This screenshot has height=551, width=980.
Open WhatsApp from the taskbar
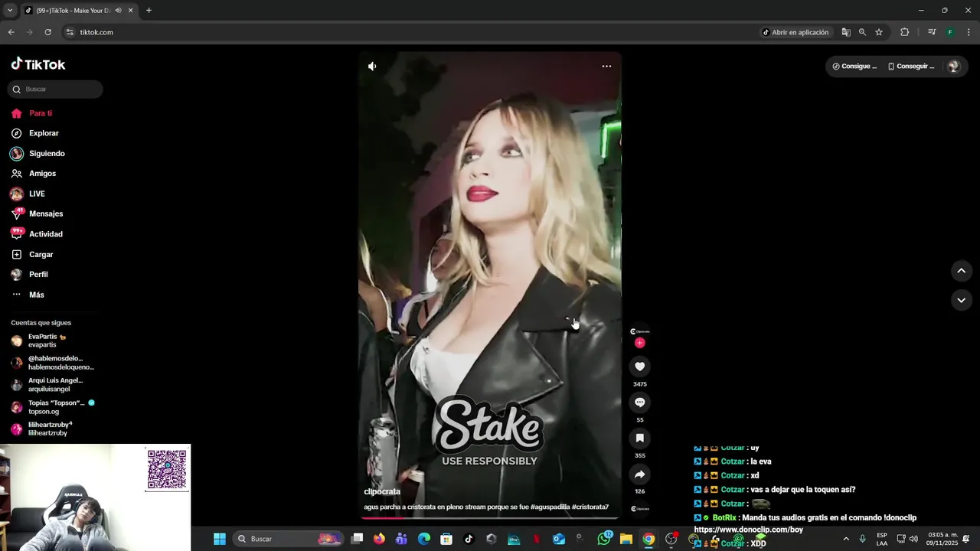(604, 539)
